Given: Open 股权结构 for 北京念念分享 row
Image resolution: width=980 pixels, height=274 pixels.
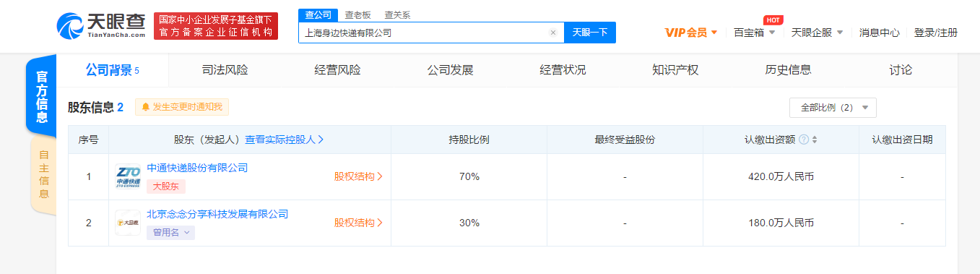Looking at the screenshot, I should pos(358,223).
